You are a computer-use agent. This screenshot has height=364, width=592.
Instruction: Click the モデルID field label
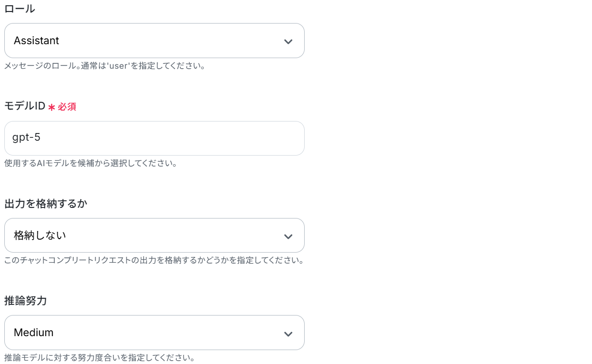25,106
